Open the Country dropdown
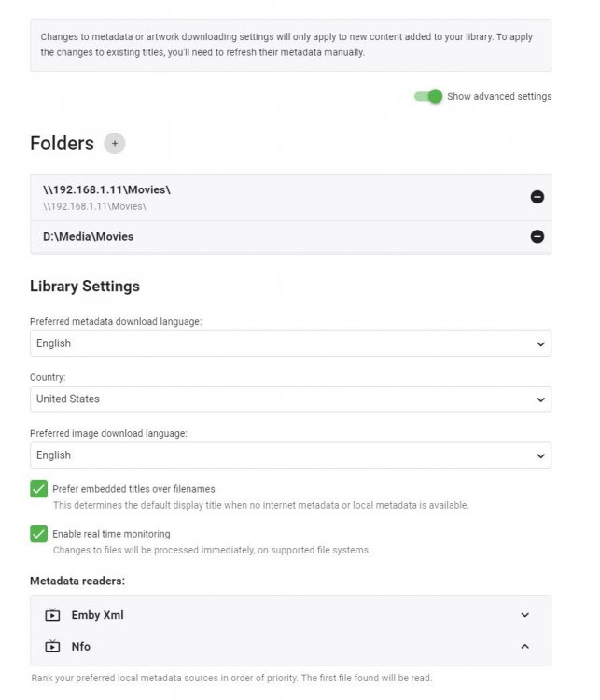The width and height of the screenshot is (600, 700). tap(290, 399)
